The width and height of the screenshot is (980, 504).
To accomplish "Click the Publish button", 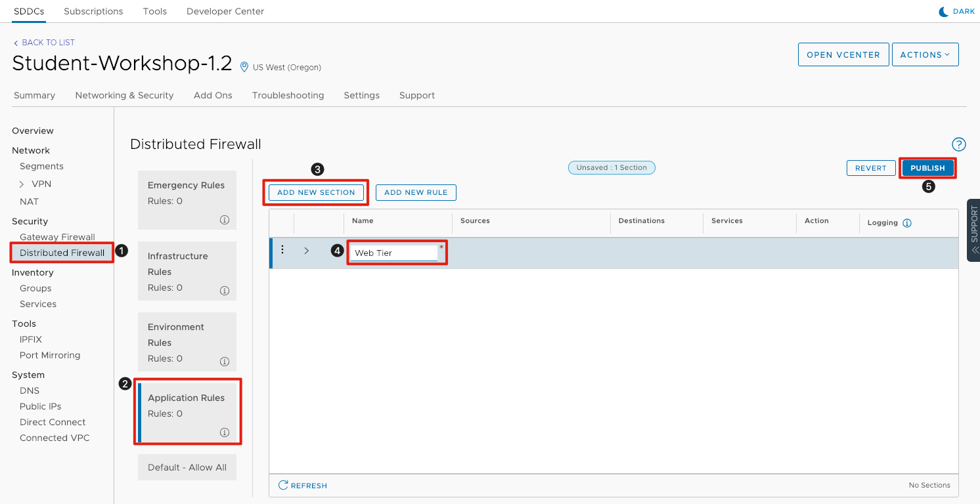I will pyautogui.click(x=927, y=168).
